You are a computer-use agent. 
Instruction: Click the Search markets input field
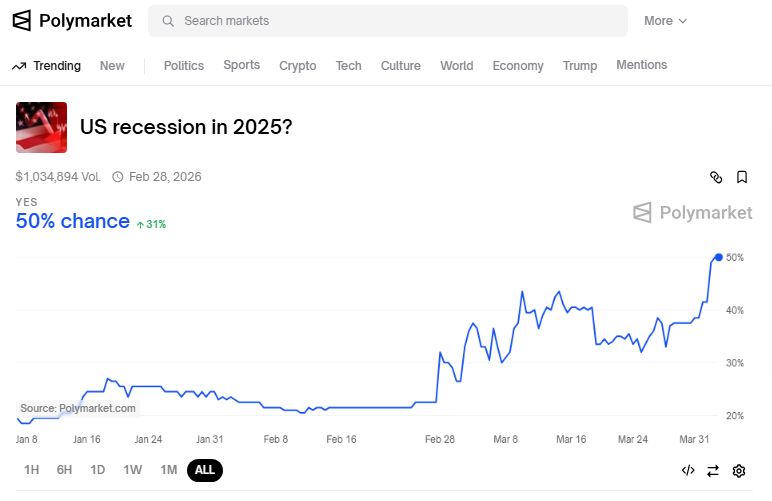click(x=400, y=21)
